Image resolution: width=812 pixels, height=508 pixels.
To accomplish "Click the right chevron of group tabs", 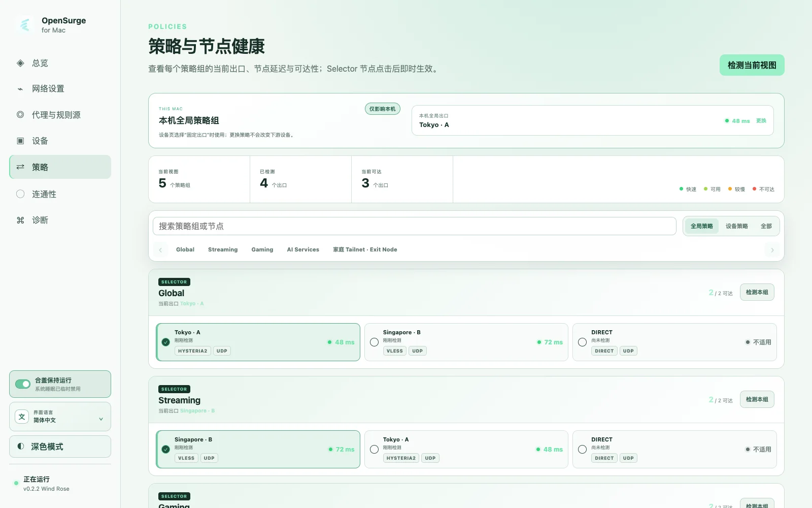I will [772, 250].
